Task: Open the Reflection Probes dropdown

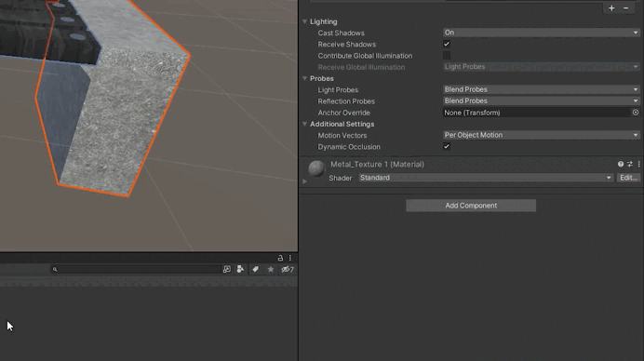Action: click(x=541, y=100)
